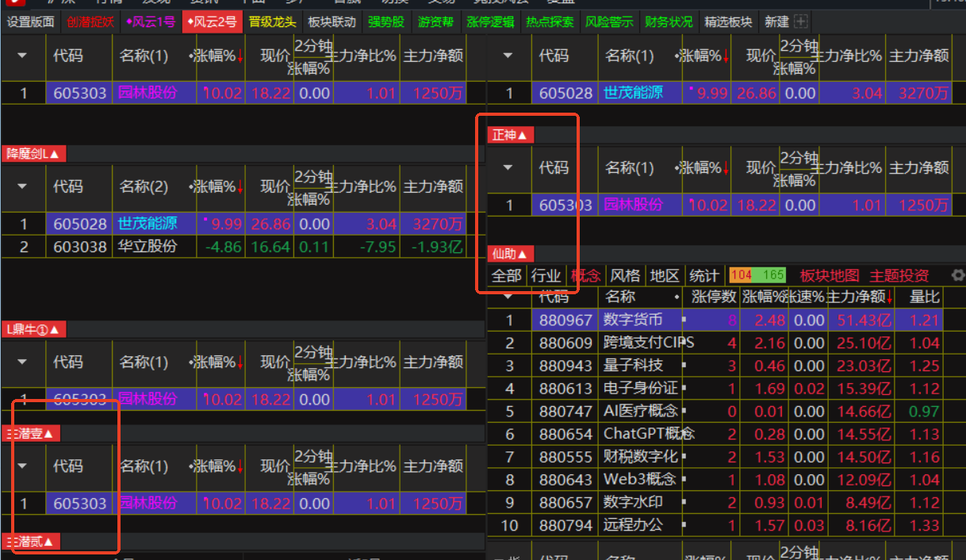Switch to the 概念 tab

586,274
